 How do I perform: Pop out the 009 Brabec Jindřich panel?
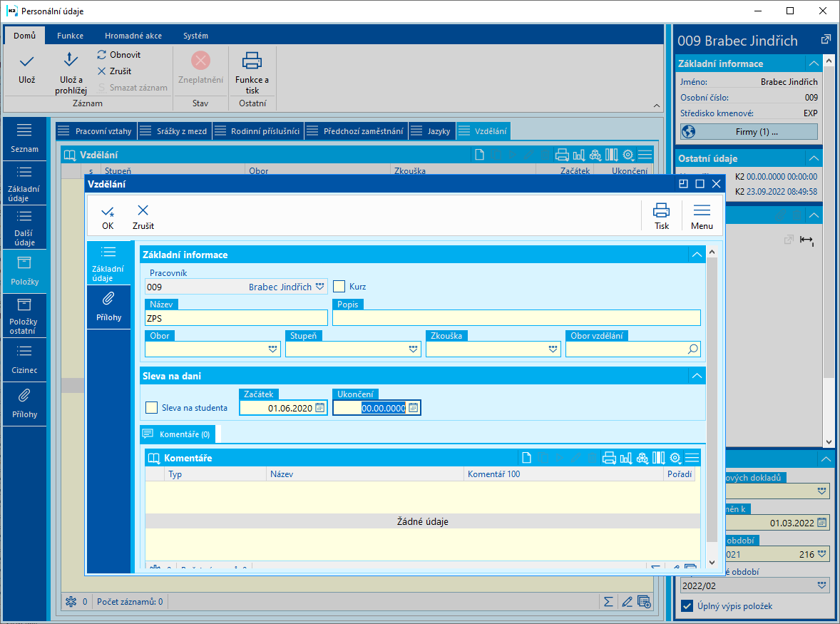[826, 39]
